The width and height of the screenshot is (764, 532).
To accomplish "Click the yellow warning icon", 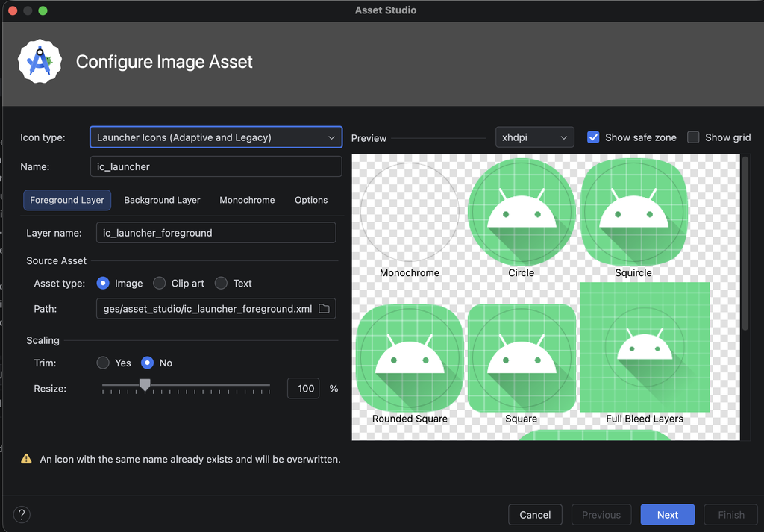I will coord(26,459).
